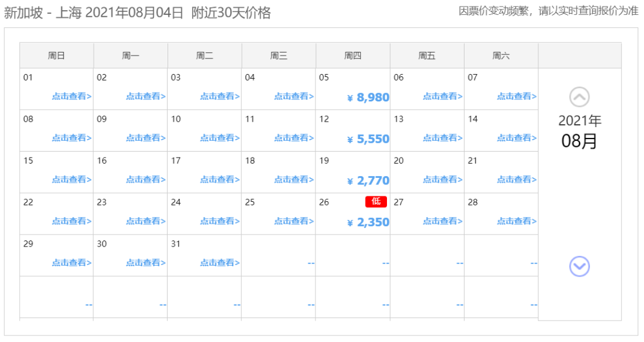644x342 pixels.
Task: Show fare for August 18
Action: click(x=293, y=179)
